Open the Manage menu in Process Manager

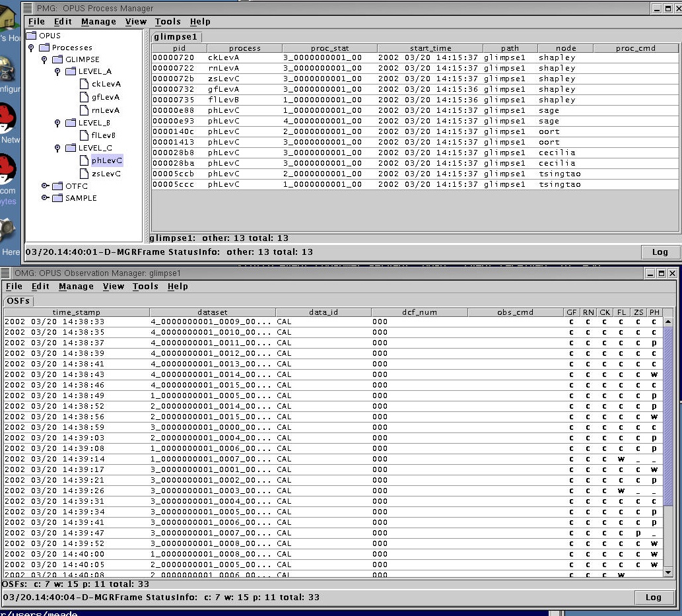tap(99, 21)
